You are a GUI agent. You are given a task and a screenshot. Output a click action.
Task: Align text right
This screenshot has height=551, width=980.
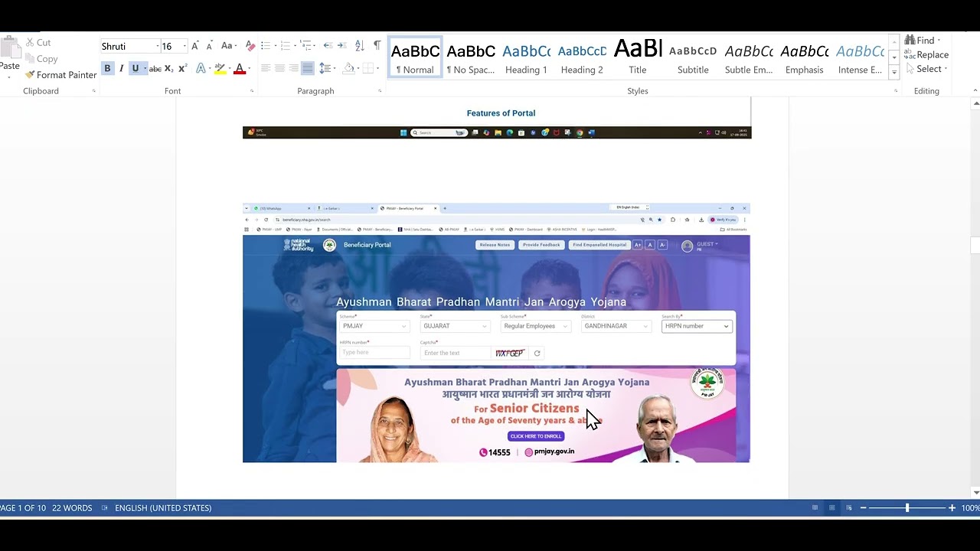click(x=293, y=68)
